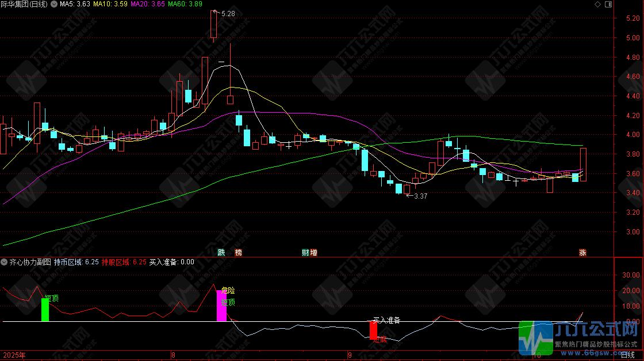644x361 pixels.
Task: Click the red 买入准备 signal bar
Action: (x=373, y=330)
